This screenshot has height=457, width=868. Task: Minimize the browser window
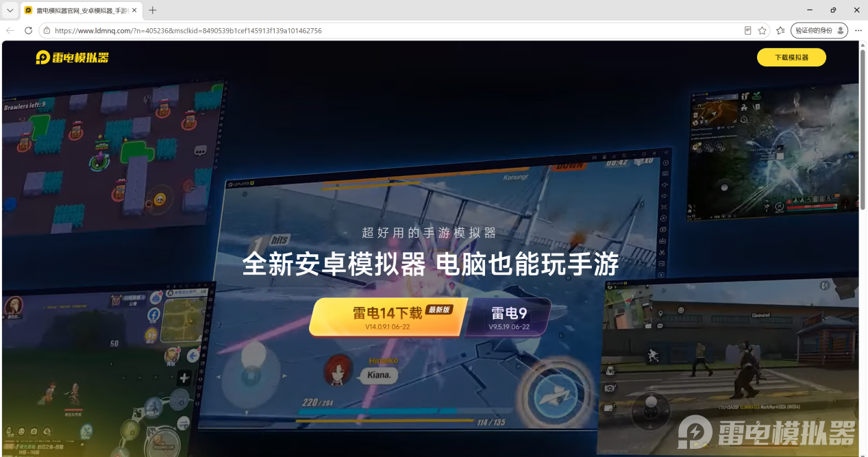coord(810,10)
